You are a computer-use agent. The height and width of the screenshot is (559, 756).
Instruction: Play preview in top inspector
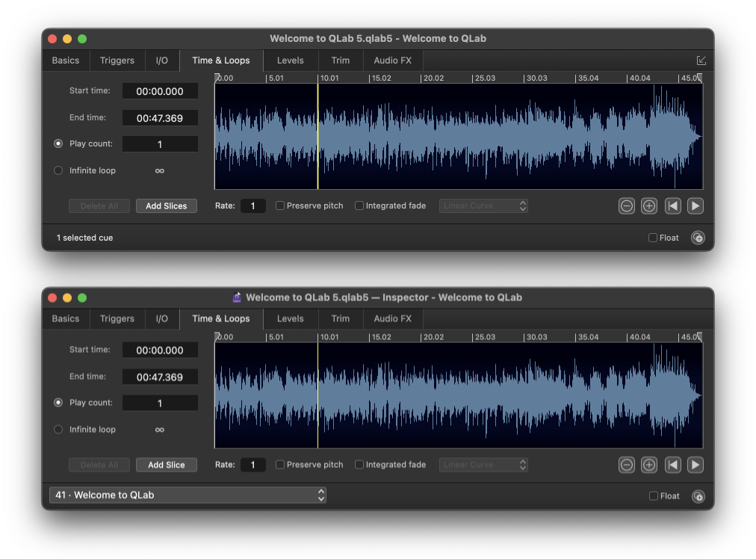pos(695,206)
